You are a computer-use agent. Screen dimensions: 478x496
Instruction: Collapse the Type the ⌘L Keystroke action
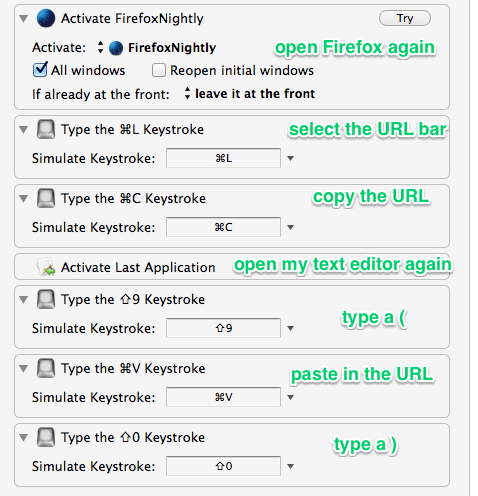pyautogui.click(x=23, y=129)
